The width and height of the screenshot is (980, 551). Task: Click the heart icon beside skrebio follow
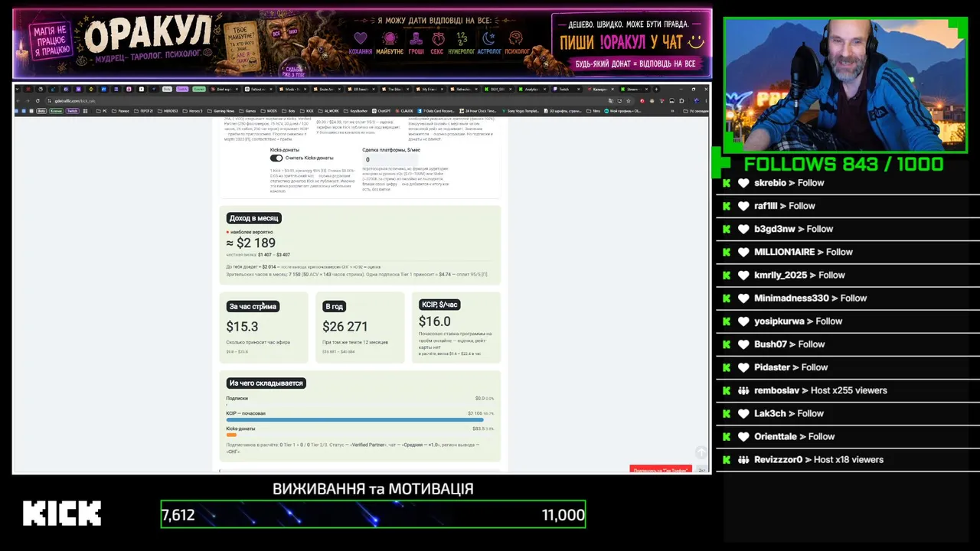pos(743,183)
